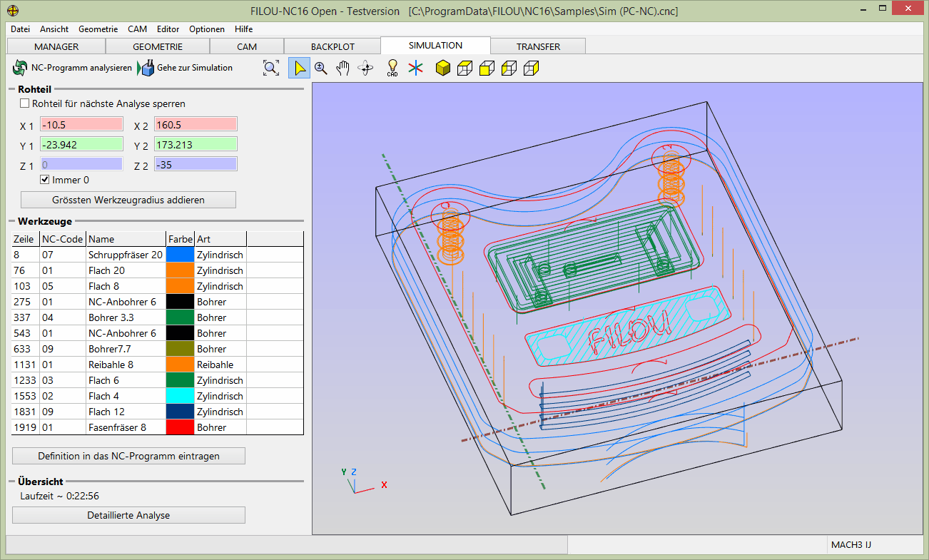Enable Rohteil für nächste Analyse sperren

[x=25, y=103]
